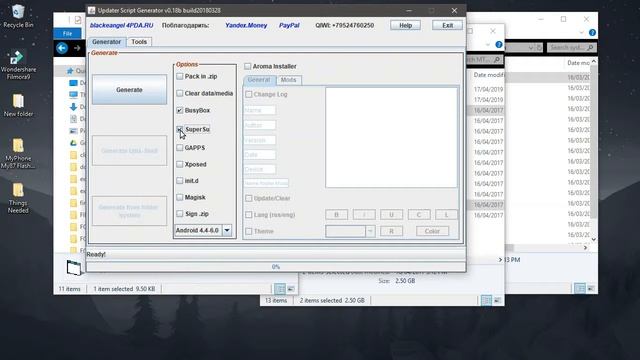Uncheck the BusyBox option
The image size is (640, 360).
(180, 110)
